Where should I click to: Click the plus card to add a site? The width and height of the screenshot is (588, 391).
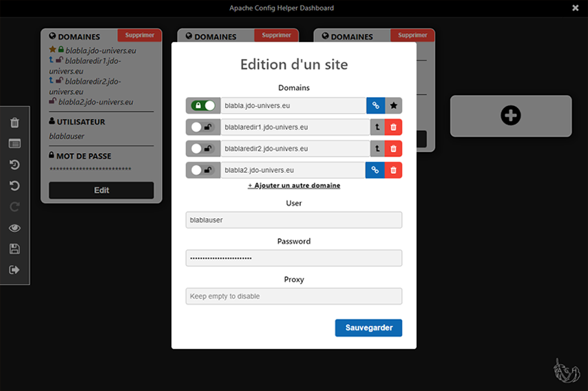click(x=510, y=116)
